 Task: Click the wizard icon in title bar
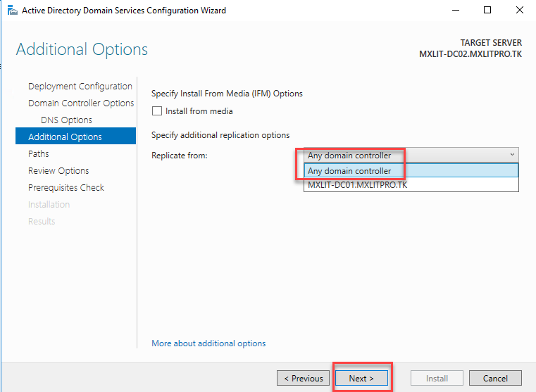[11, 11]
